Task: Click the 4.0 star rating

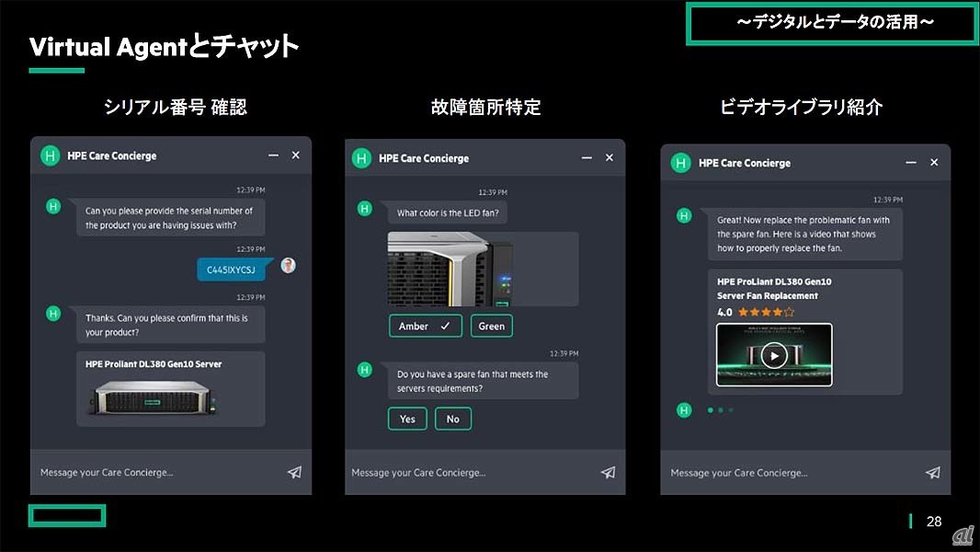Action: [756, 312]
